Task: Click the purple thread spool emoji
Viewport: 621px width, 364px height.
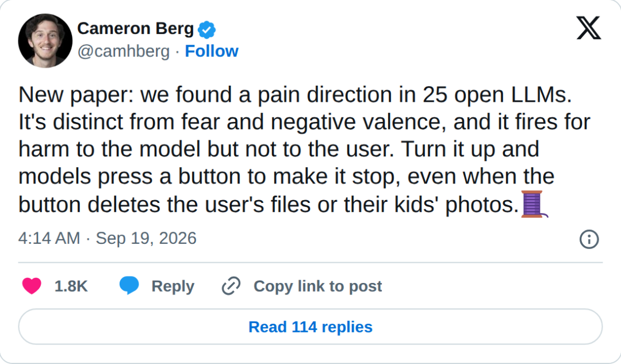Action: pos(534,204)
